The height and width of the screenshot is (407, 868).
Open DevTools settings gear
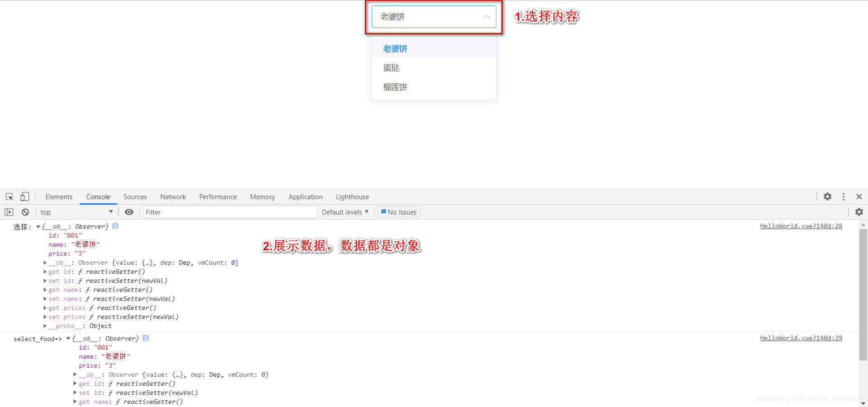point(828,196)
